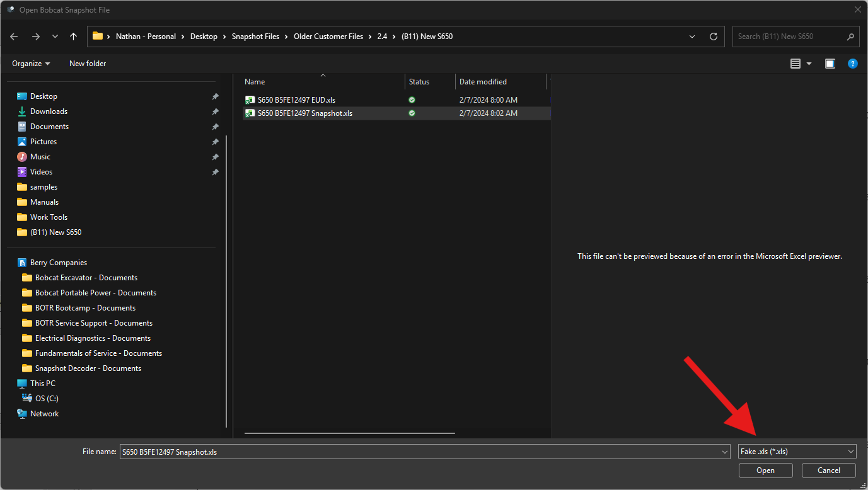
Task: Click the pin icon beside Downloads
Action: (215, 111)
